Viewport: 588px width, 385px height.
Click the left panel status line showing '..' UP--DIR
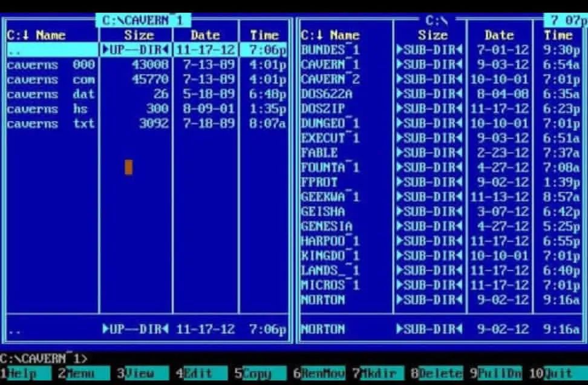click(x=146, y=329)
